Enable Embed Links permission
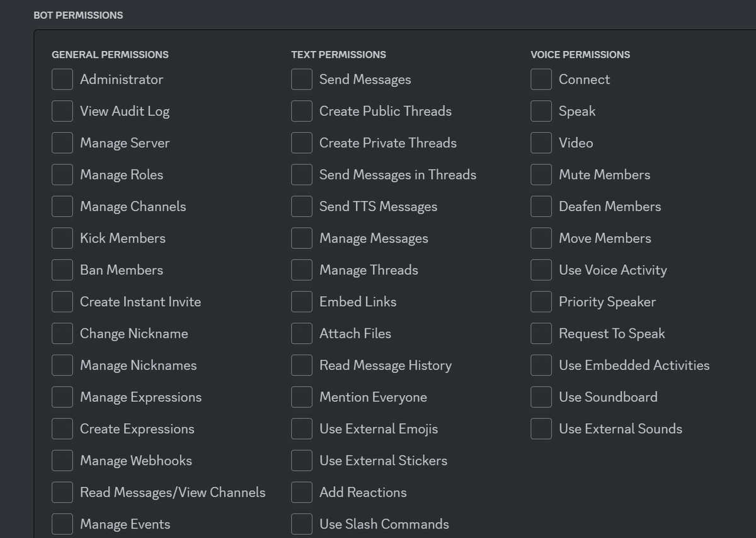The image size is (756, 538). tap(301, 302)
